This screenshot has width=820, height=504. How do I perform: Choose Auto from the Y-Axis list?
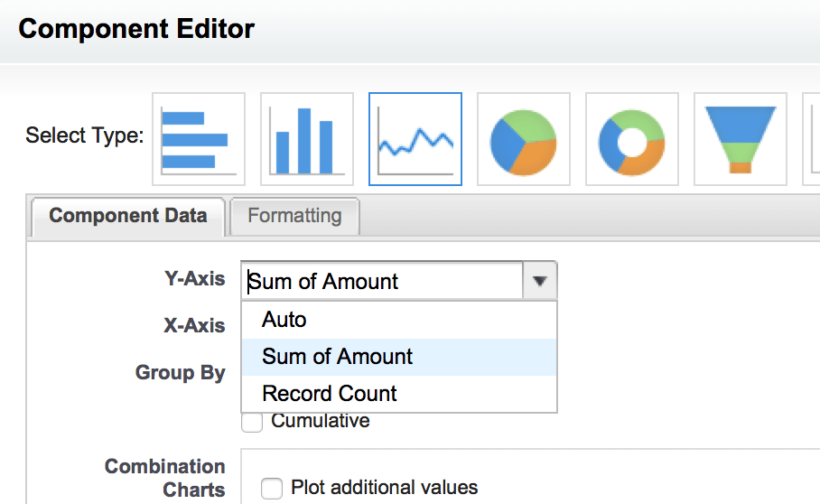pos(399,320)
